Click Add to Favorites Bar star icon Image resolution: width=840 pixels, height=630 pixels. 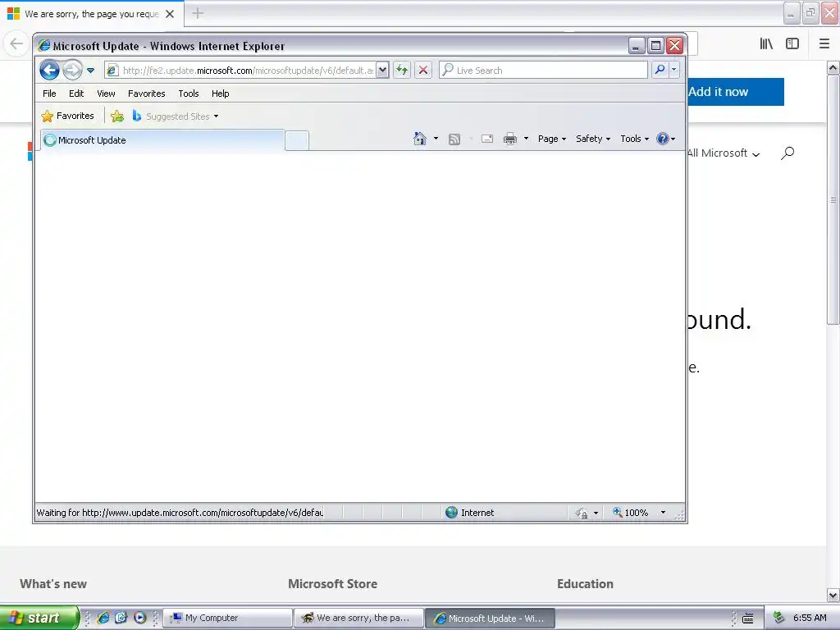[x=117, y=116]
